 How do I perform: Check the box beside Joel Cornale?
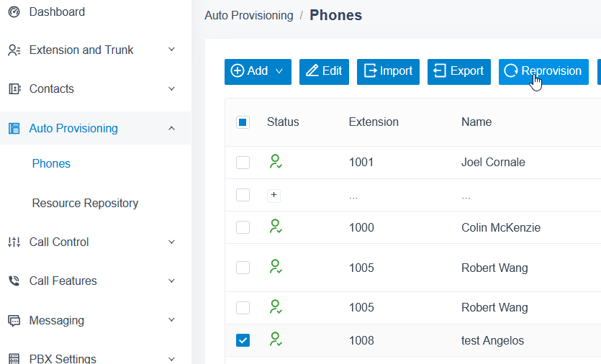click(243, 163)
